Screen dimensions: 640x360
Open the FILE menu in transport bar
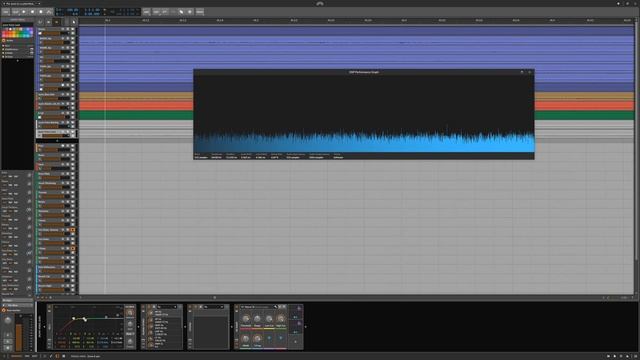point(6,12)
